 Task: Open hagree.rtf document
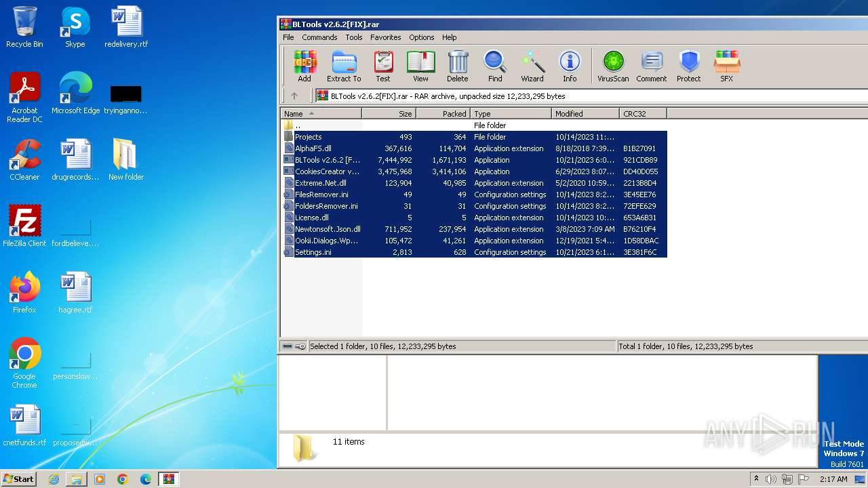(x=75, y=292)
